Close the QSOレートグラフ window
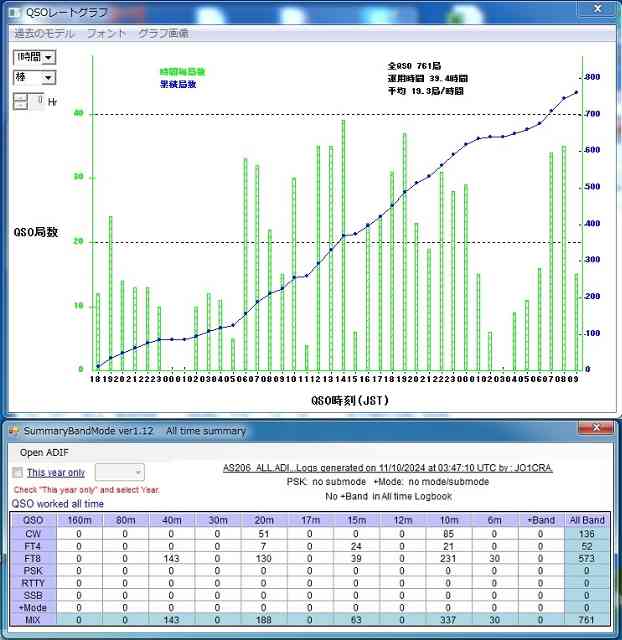The image size is (622, 640). [x=597, y=10]
